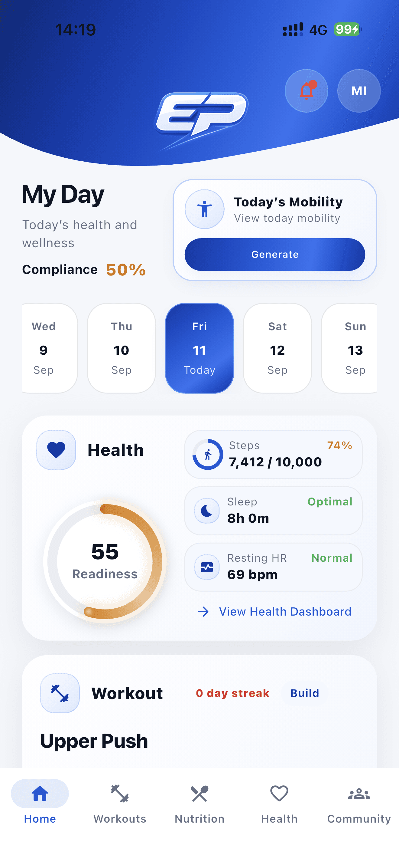The width and height of the screenshot is (399, 868).
Task: Tap Compliance 50% value
Action: (126, 270)
